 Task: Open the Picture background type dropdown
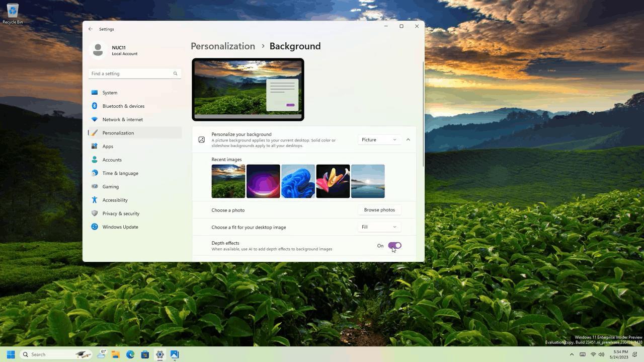point(379,139)
